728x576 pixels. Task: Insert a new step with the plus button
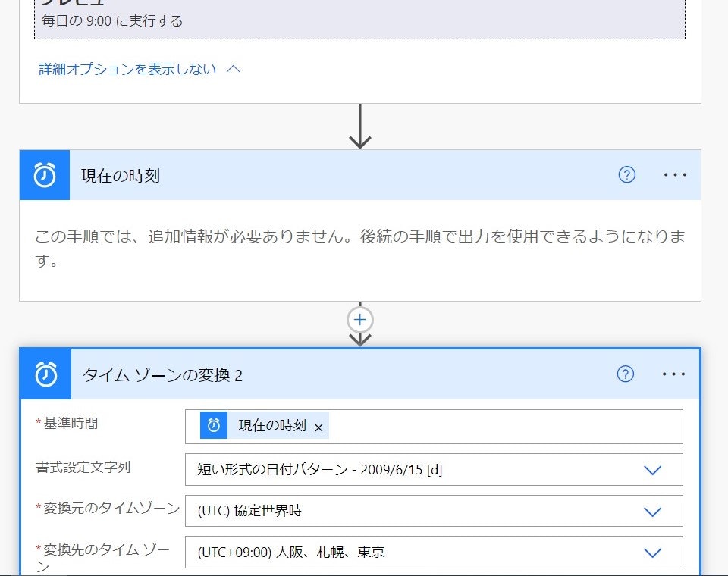(x=359, y=319)
